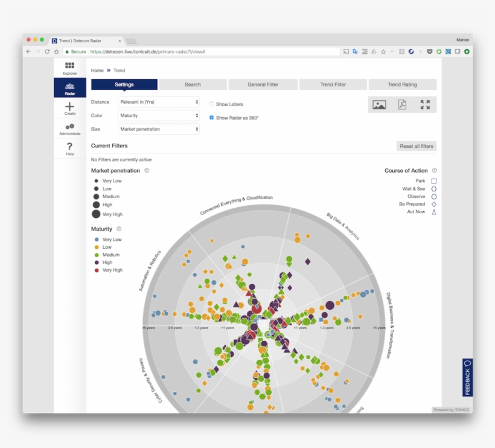Enable the Show Labels checkbox
Screen dimensions: 495x448
point(211,104)
